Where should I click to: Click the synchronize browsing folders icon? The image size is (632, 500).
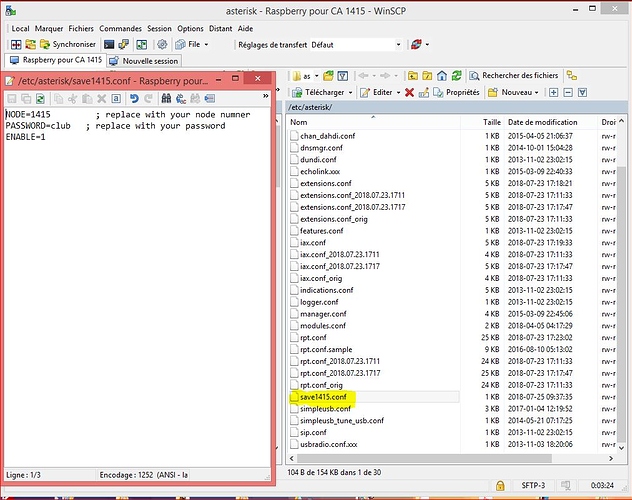pyautogui.click(x=31, y=44)
